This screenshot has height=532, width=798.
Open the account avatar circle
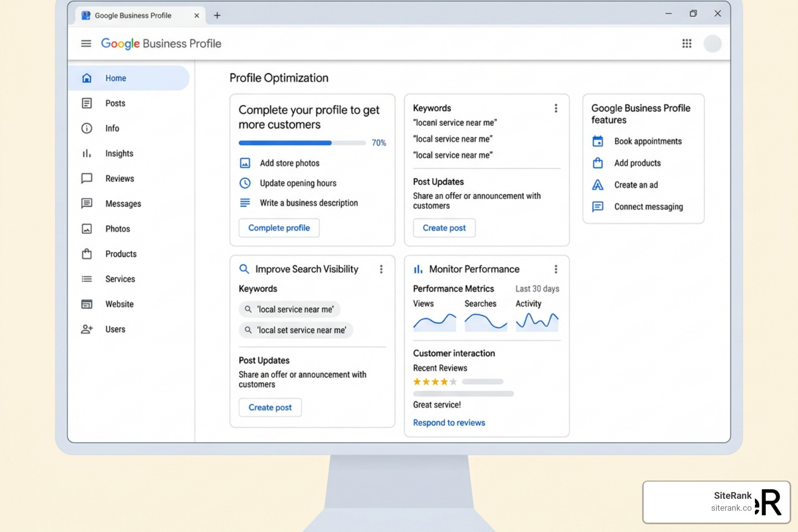point(712,44)
